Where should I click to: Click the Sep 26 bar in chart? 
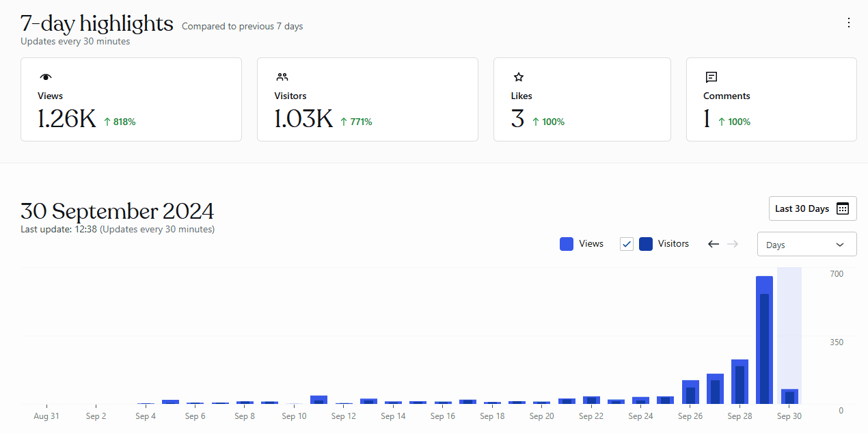tap(690, 393)
